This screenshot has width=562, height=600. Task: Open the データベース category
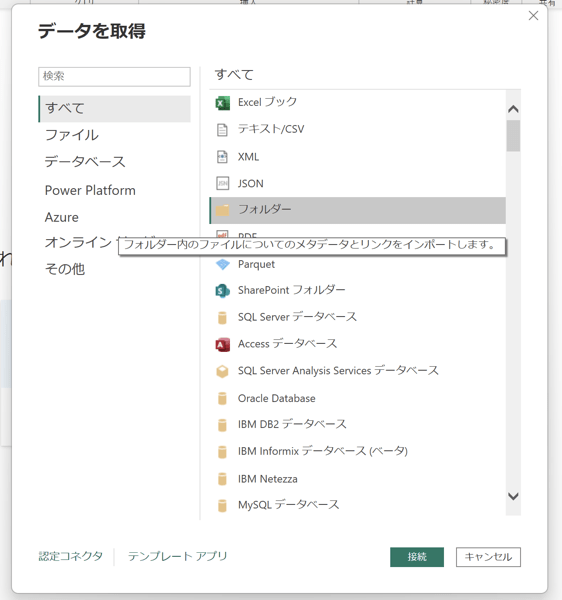click(85, 162)
